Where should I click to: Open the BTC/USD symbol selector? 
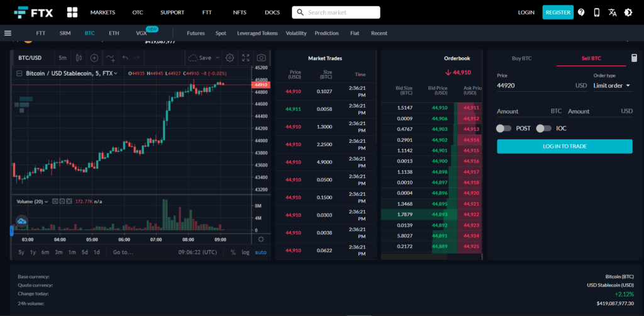click(30, 58)
